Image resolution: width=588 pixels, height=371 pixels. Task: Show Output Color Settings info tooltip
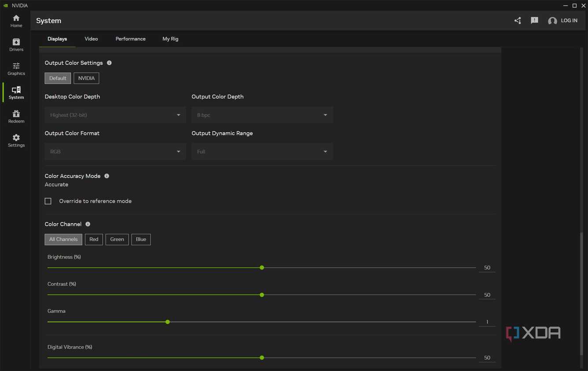click(109, 63)
